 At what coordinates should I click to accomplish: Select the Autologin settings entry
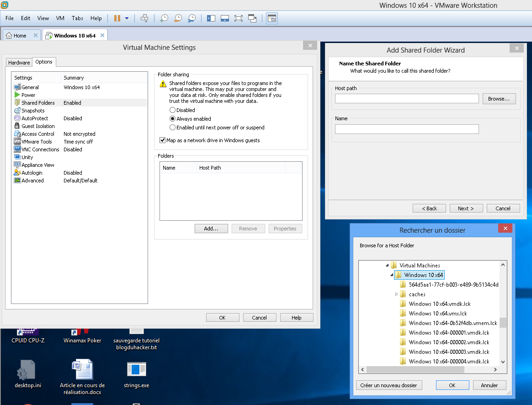tap(80, 173)
